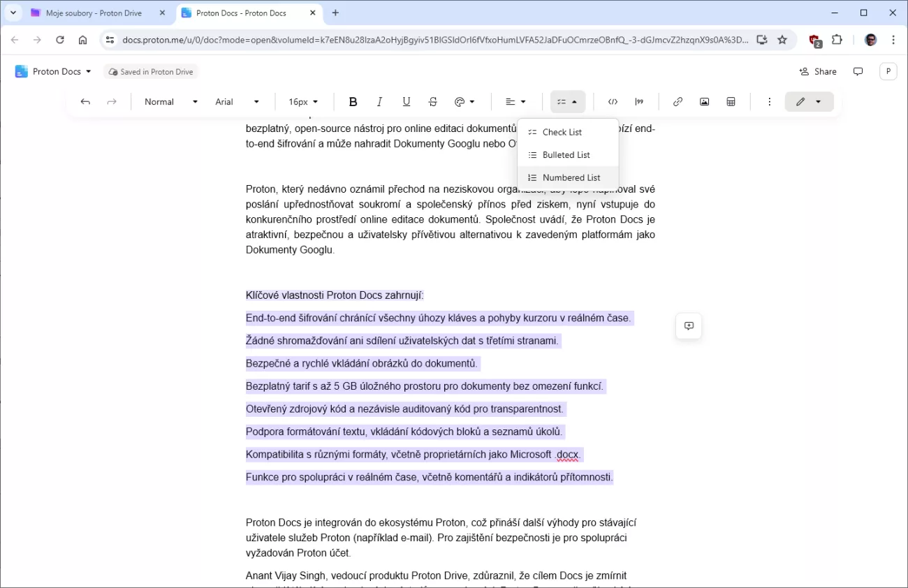Insert an image via toolbar icon
Image resolution: width=908 pixels, height=588 pixels.
tap(704, 102)
